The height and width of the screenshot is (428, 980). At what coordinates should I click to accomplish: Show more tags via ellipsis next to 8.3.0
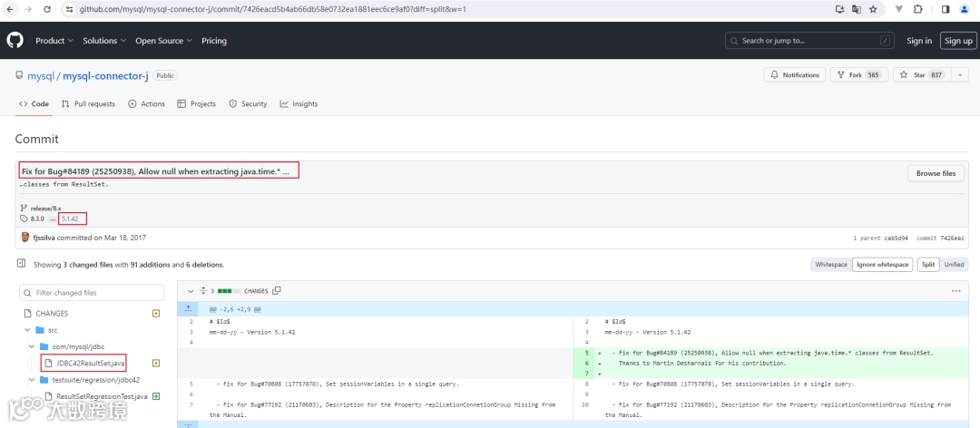pyautogui.click(x=54, y=219)
